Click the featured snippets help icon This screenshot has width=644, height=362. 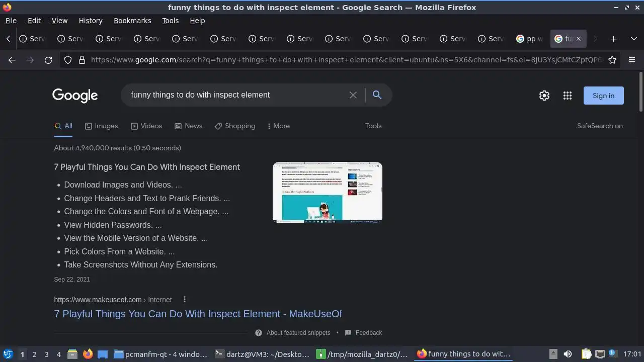pyautogui.click(x=259, y=333)
